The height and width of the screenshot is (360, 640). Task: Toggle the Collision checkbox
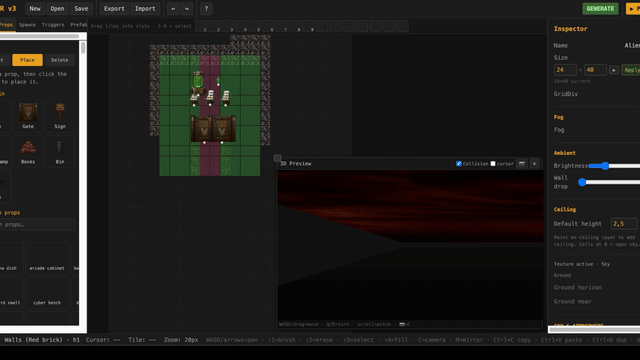[x=459, y=164]
